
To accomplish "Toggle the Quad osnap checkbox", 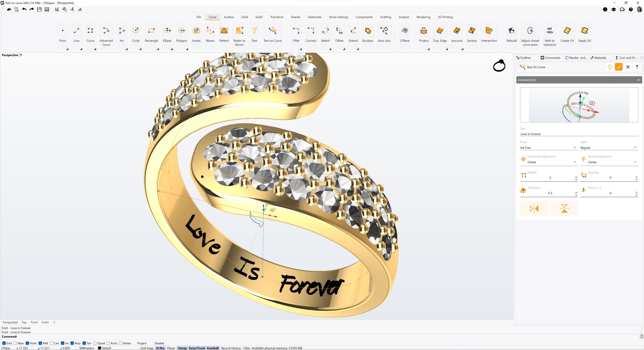I will [95, 343].
